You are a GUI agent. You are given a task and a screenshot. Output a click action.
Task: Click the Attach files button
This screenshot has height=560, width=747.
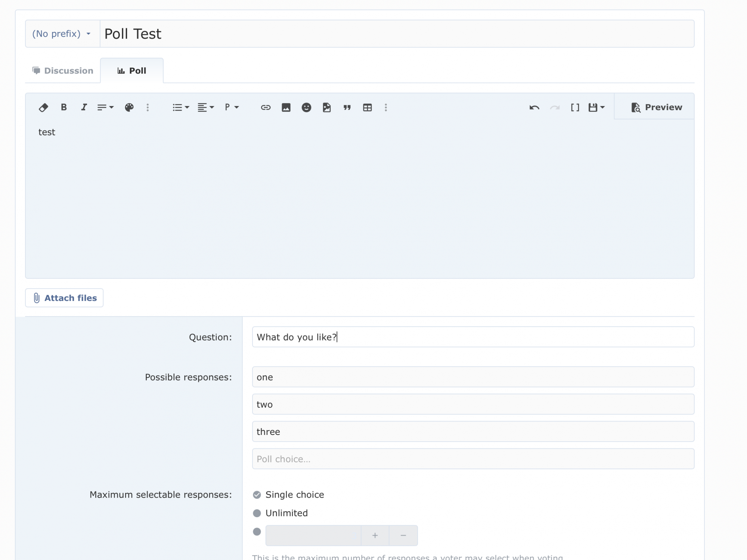click(x=64, y=298)
